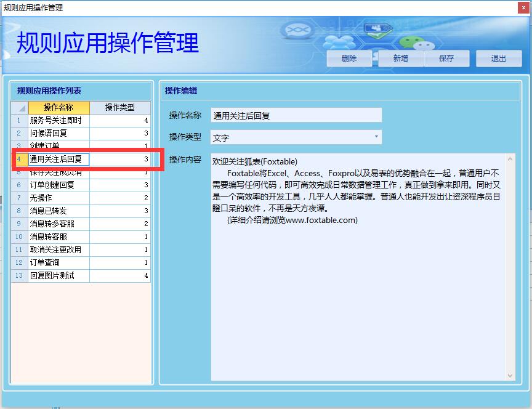Select the 问候语回复 operation
This screenshot has width=532, height=409.
coord(58,133)
